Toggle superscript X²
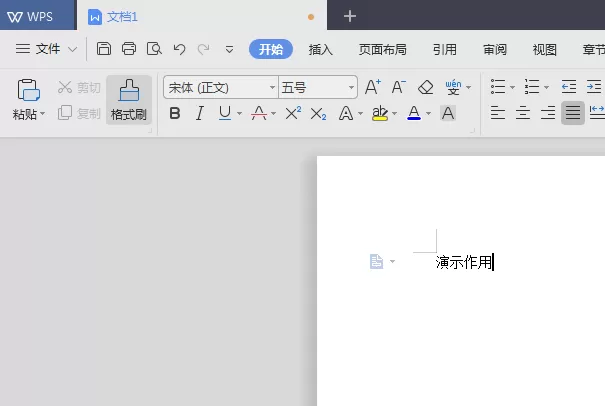Image resolution: width=605 pixels, height=406 pixels. [x=293, y=113]
